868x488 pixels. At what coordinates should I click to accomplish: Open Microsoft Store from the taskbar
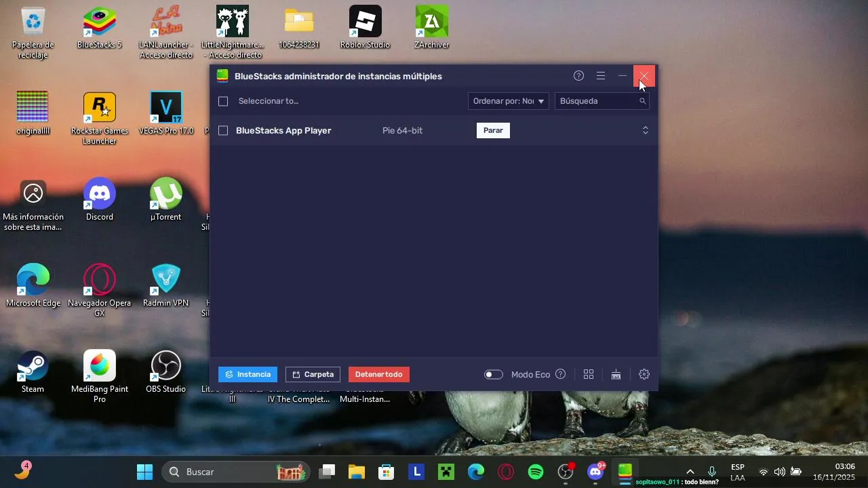pyautogui.click(x=387, y=472)
